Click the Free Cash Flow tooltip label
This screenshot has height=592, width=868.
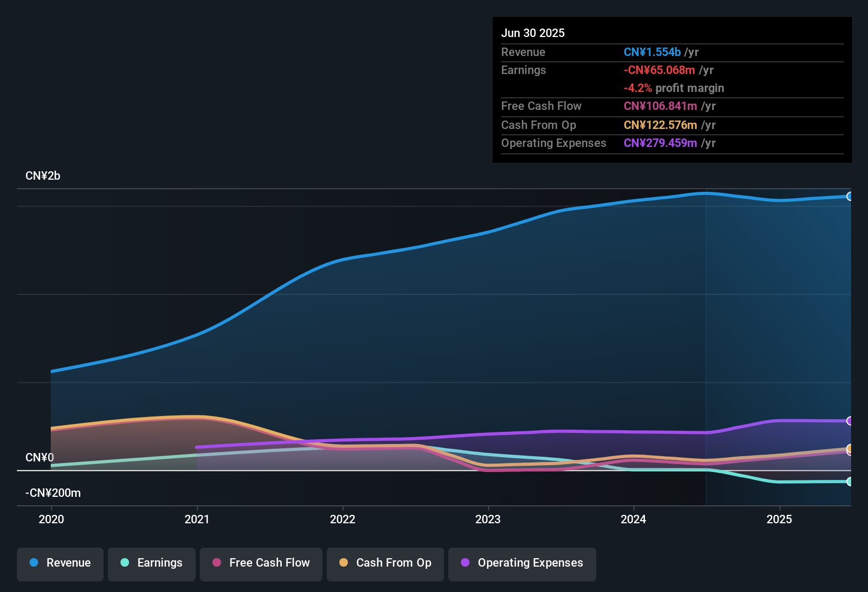click(541, 106)
